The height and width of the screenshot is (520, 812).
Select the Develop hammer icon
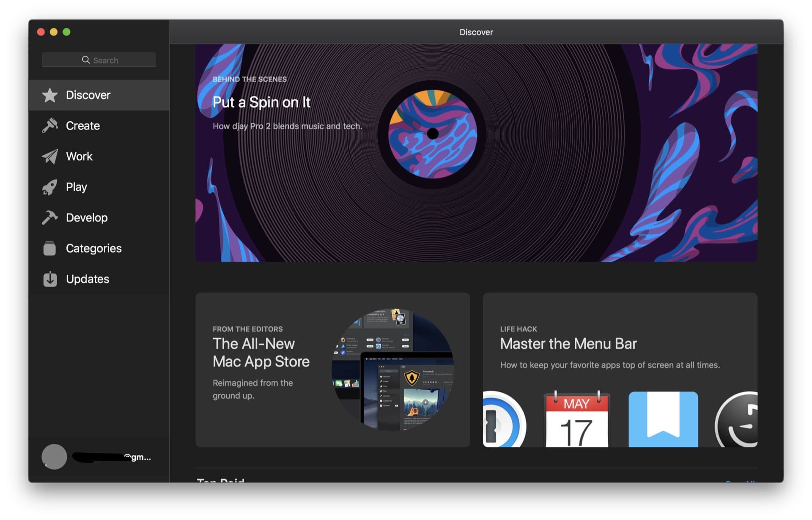point(49,217)
